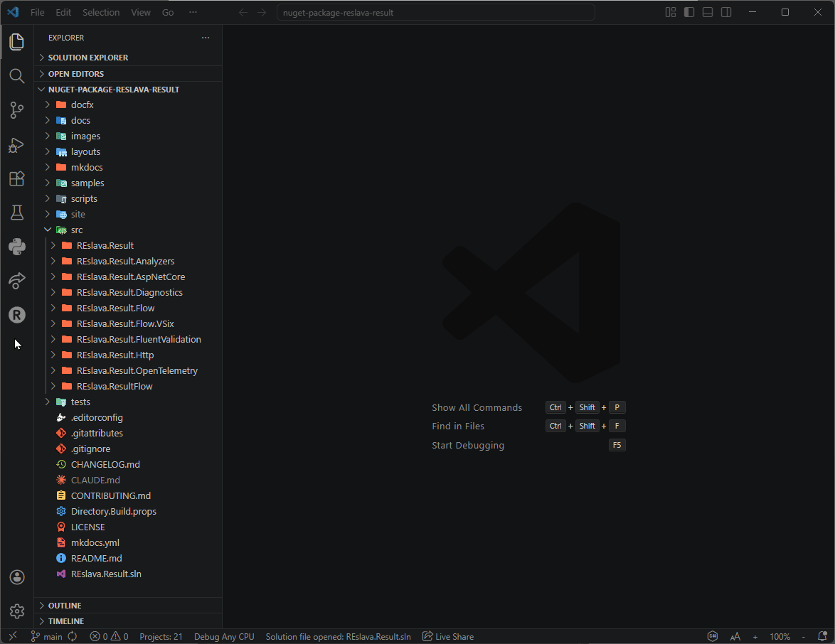Open the Search view in the activity bar

coord(16,76)
